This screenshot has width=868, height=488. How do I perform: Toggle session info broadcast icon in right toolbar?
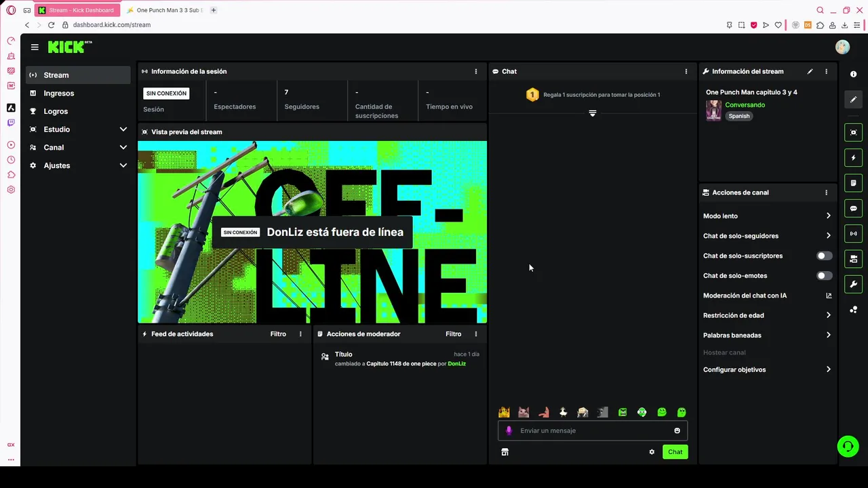853,234
